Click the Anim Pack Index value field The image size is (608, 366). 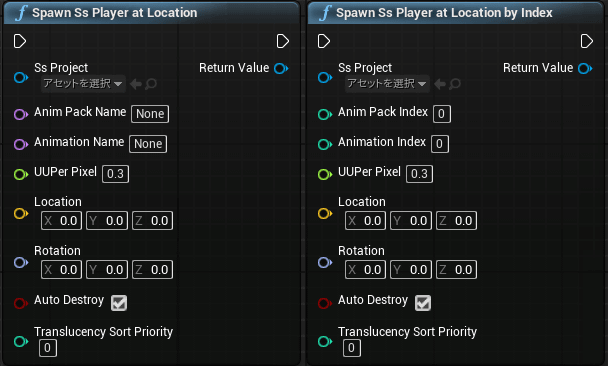coord(442,114)
